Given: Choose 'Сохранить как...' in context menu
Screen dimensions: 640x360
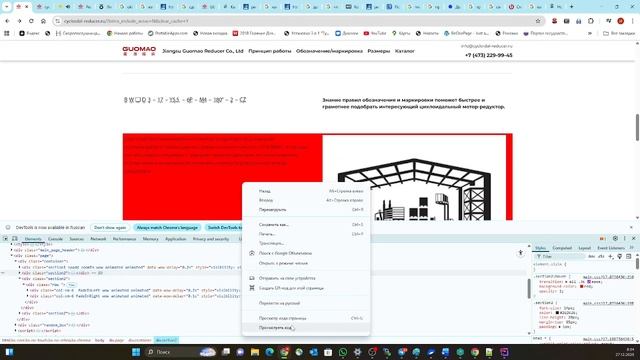Looking at the screenshot, I should (306, 224).
